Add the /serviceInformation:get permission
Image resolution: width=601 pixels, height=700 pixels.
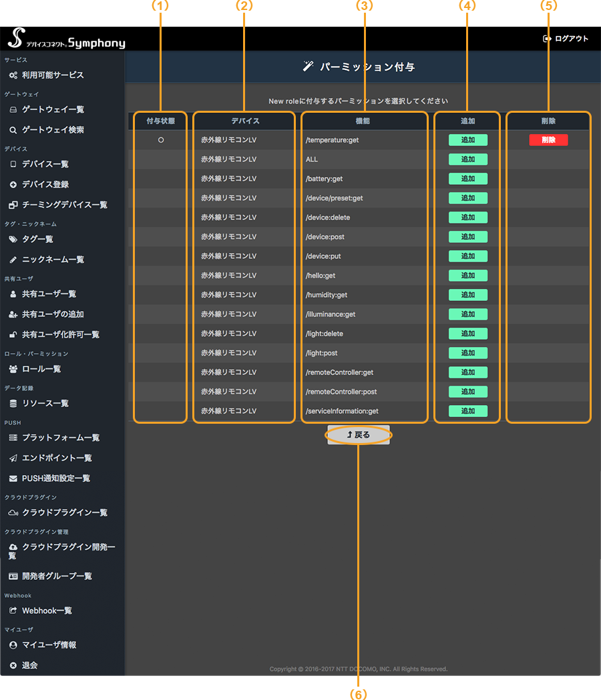point(468,410)
